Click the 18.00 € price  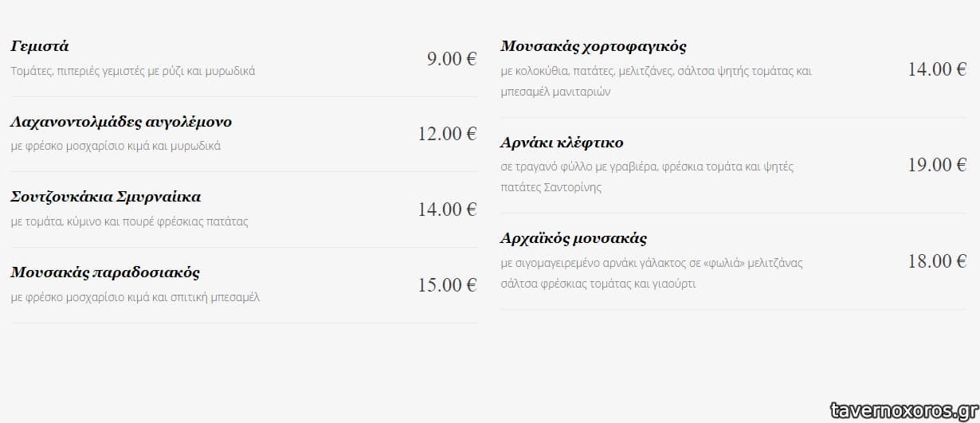(937, 260)
